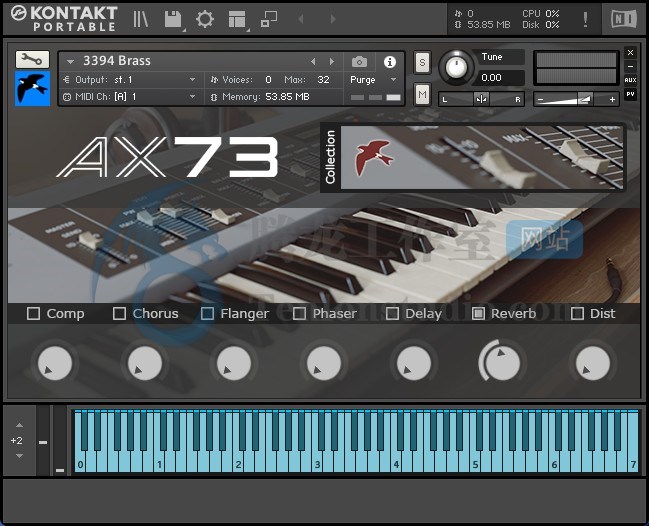The width and height of the screenshot is (649, 526).
Task: Open the layout icon dropdown arrow
Action: click(x=248, y=29)
